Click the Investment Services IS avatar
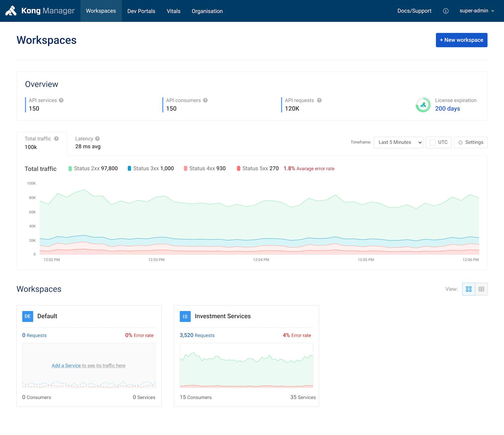 click(185, 316)
